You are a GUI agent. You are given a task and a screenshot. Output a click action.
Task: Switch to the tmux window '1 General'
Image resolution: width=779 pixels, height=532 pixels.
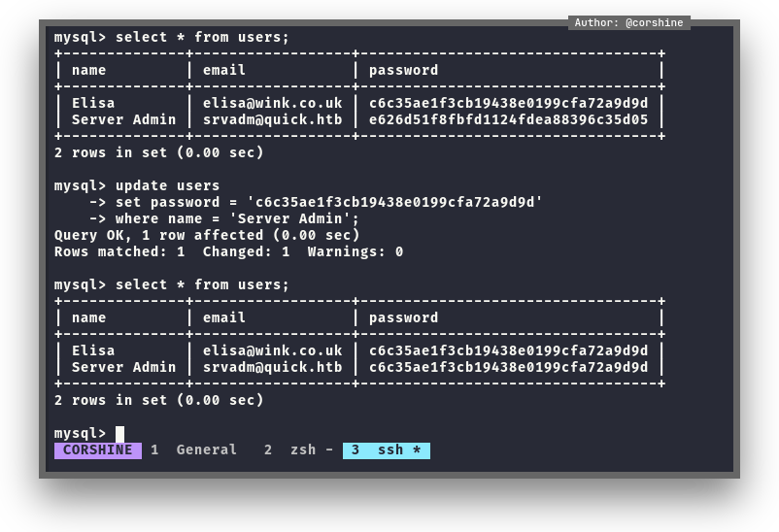click(x=193, y=450)
